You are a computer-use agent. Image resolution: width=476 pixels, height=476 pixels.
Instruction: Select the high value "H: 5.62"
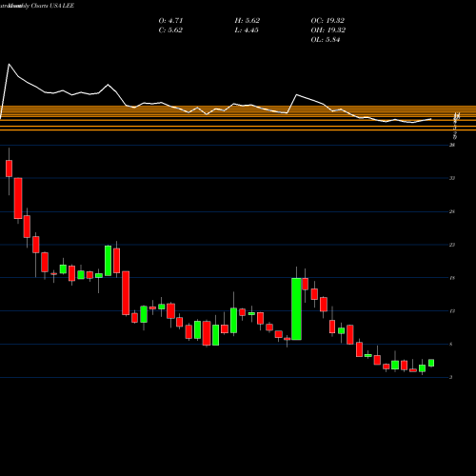[248, 21]
